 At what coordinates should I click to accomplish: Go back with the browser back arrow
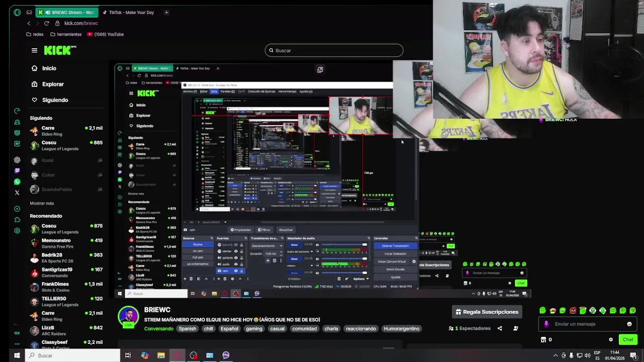(x=29, y=23)
